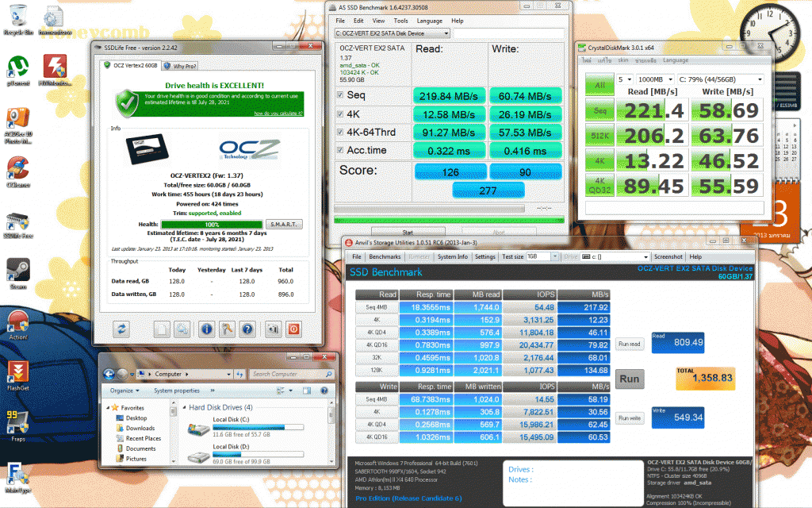
Task: Open Recycle Bin on the desktop
Action: tap(18, 20)
